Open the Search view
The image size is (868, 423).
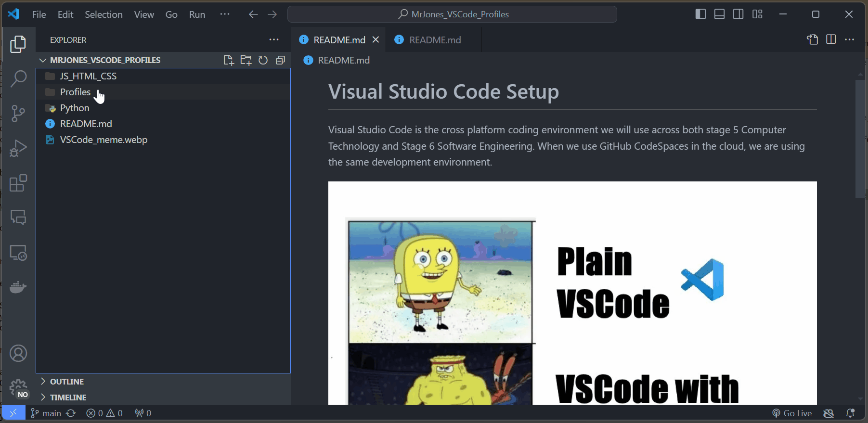click(x=18, y=78)
